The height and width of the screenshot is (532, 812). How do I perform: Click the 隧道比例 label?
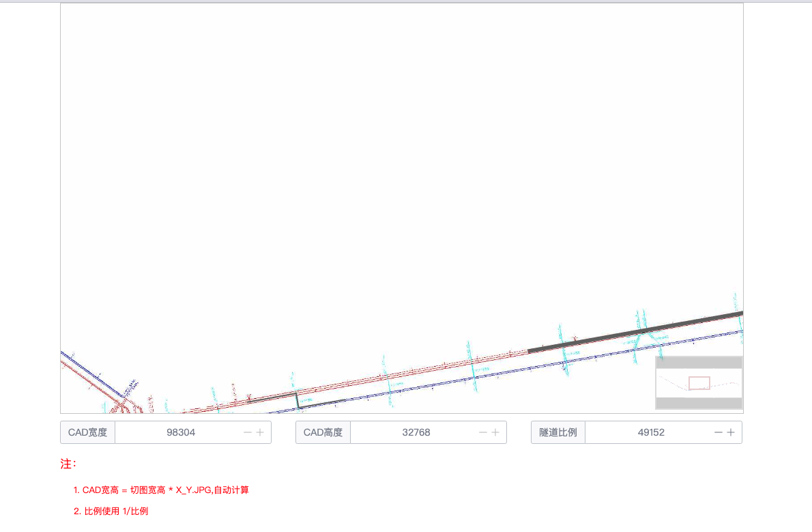[558, 432]
